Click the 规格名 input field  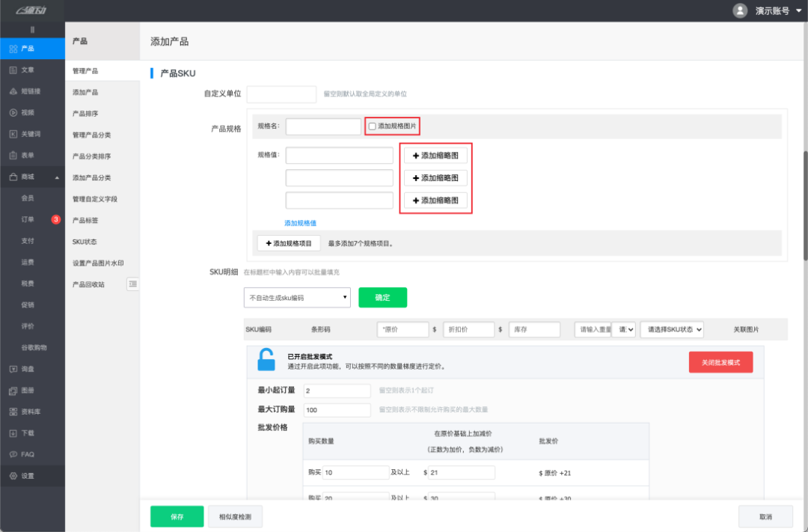tap(323, 126)
